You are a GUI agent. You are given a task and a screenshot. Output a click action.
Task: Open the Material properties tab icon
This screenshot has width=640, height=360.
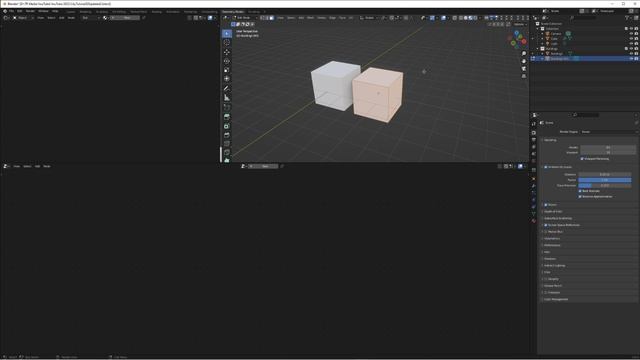pyautogui.click(x=533, y=221)
